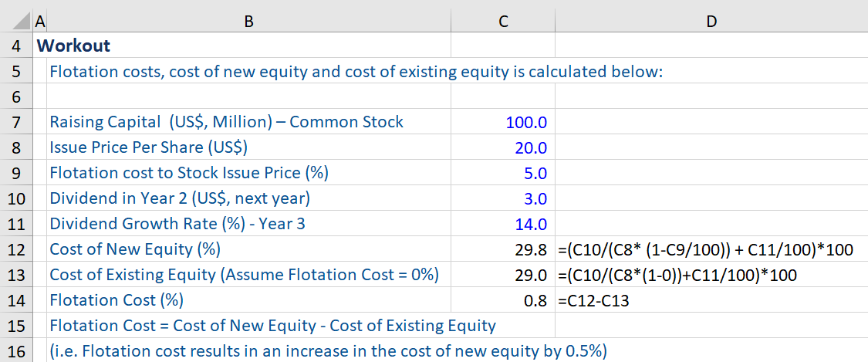Click the flotation cost input 5.0
Viewport: 868px width, 362px height.
point(535,173)
